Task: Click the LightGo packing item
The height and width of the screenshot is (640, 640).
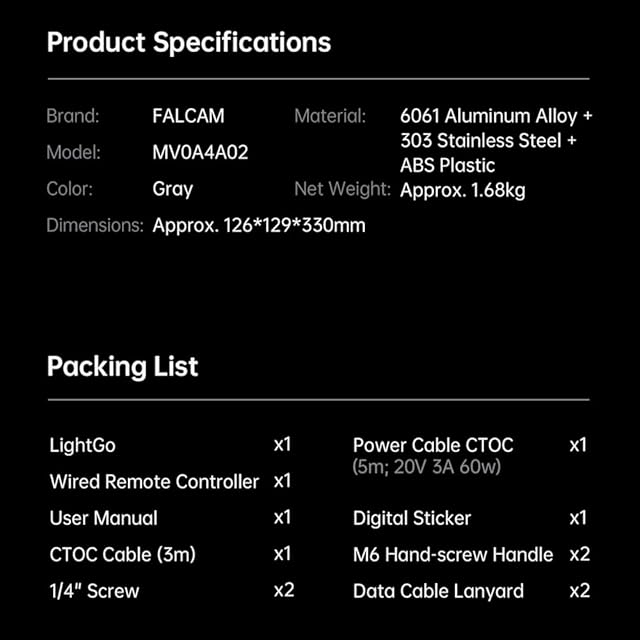Action: tap(82, 445)
